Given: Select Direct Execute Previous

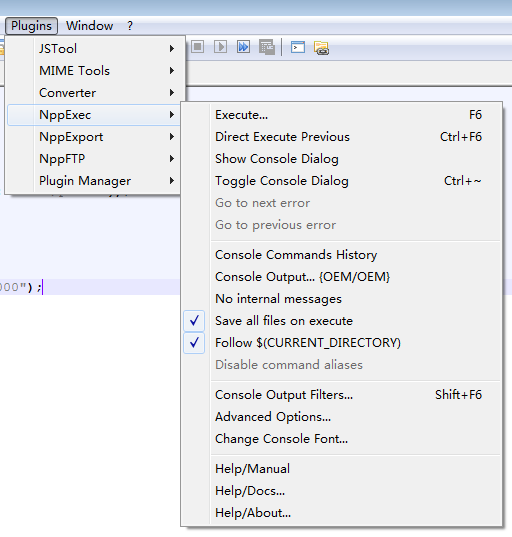Looking at the screenshot, I should [341, 137].
